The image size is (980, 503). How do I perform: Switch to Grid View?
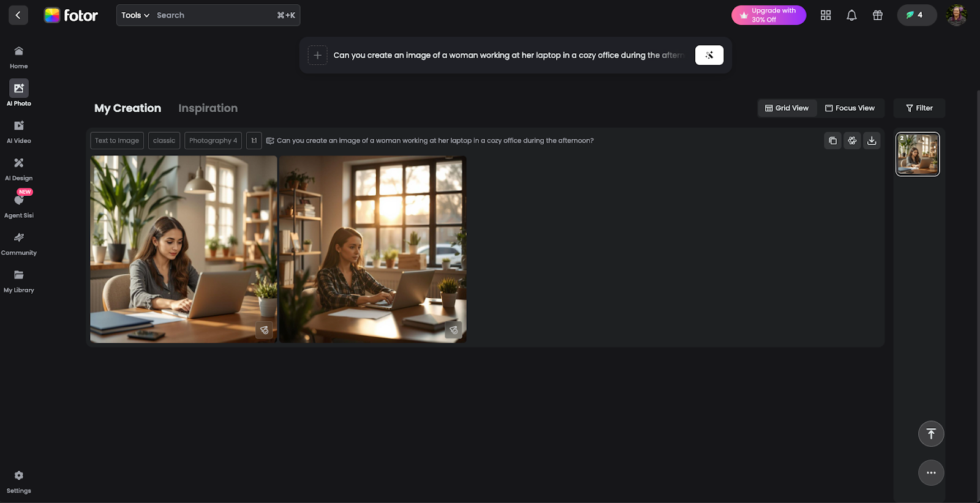787,108
